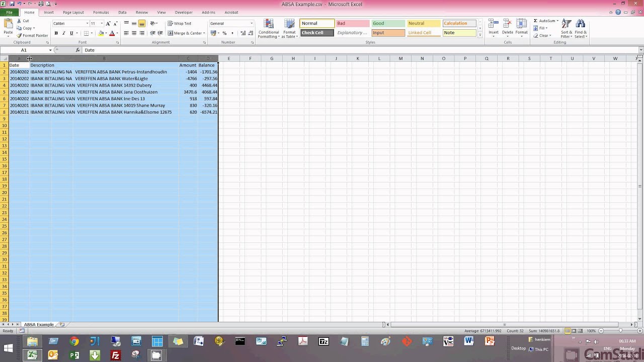
Task: Click the Name Box showing A1
Action: (x=24, y=50)
